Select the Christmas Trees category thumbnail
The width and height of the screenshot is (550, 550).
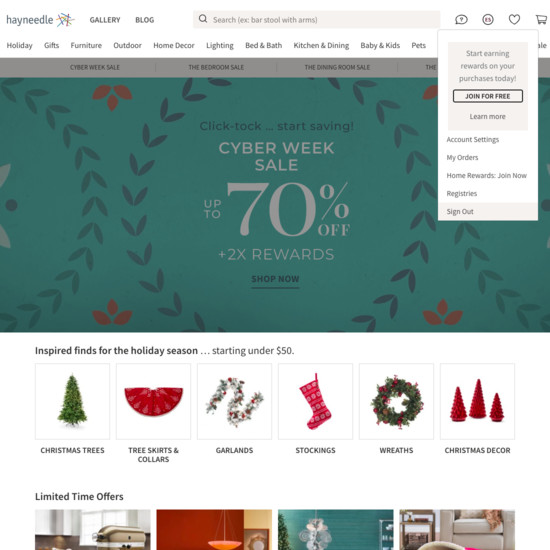[x=72, y=401]
